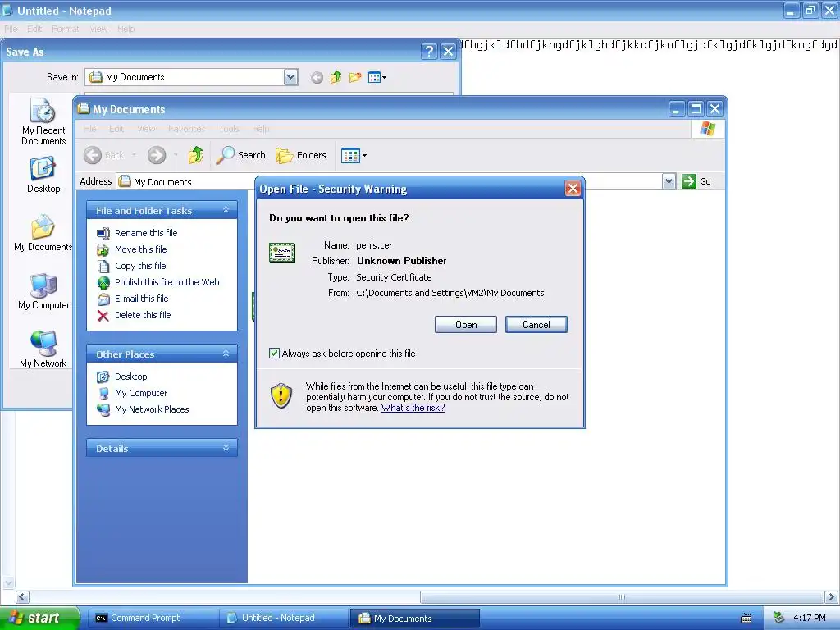Click Copy this file task

[x=140, y=266]
